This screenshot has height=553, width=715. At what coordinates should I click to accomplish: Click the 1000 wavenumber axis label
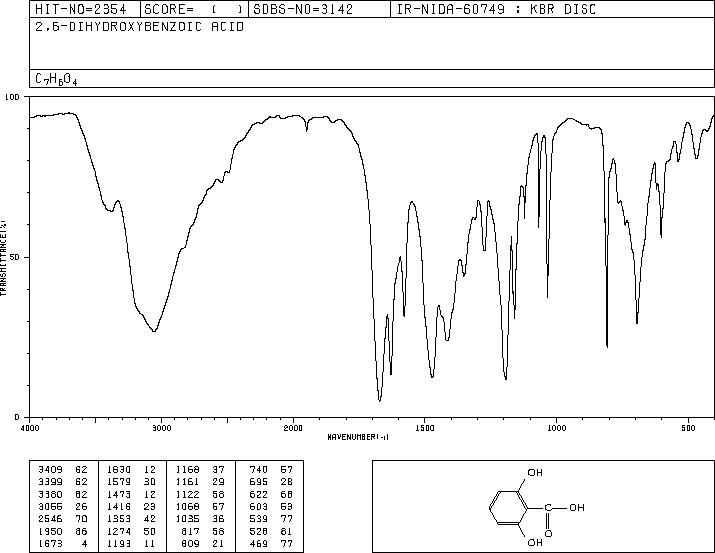pyautogui.click(x=556, y=428)
